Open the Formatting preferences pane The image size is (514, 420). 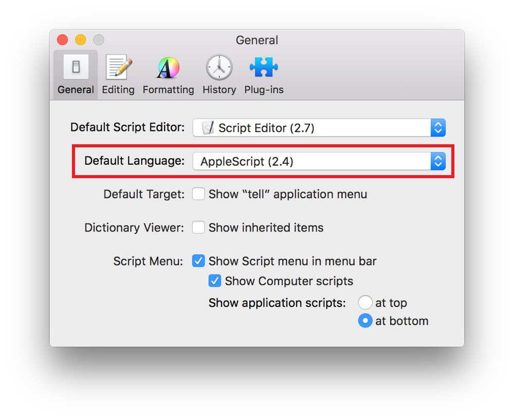pyautogui.click(x=168, y=72)
